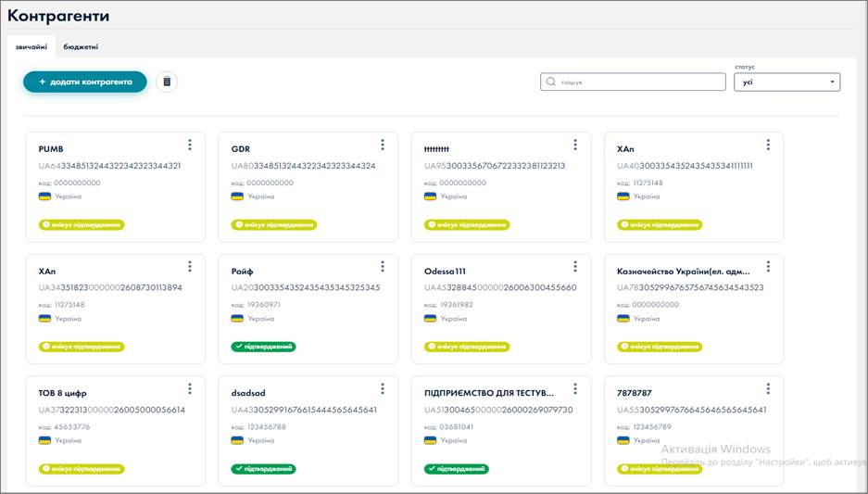Click the Ukraine flag on Odessa111 card

tap(430, 319)
